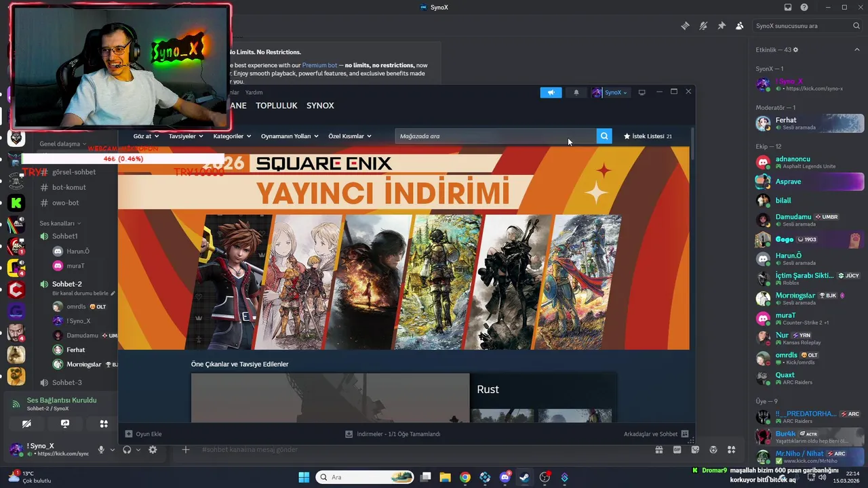Open gift icon in Discord message bar
This screenshot has width=868, height=488.
658,449
